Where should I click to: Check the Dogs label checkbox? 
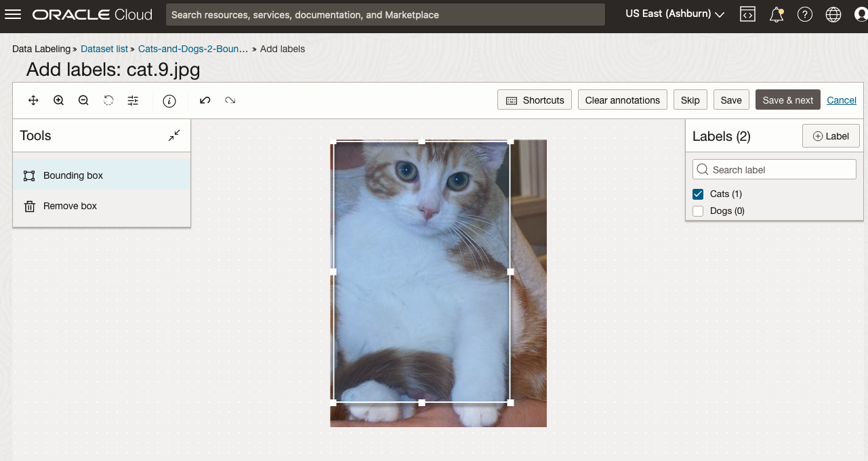(698, 211)
